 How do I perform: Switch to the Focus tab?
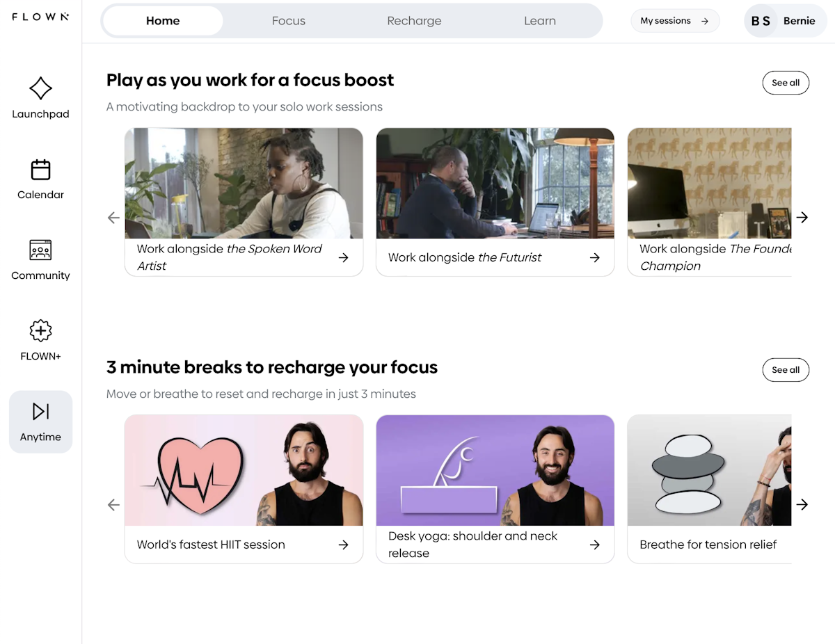click(289, 21)
